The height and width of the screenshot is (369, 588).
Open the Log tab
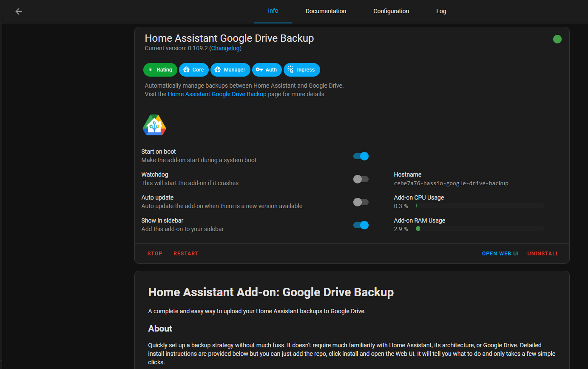(441, 11)
